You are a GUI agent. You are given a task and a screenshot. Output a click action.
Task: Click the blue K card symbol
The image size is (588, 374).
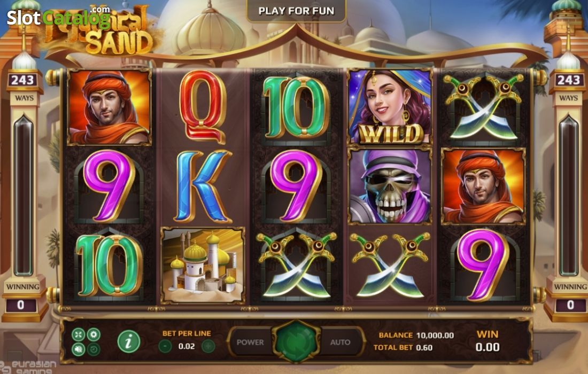pyautogui.click(x=203, y=186)
